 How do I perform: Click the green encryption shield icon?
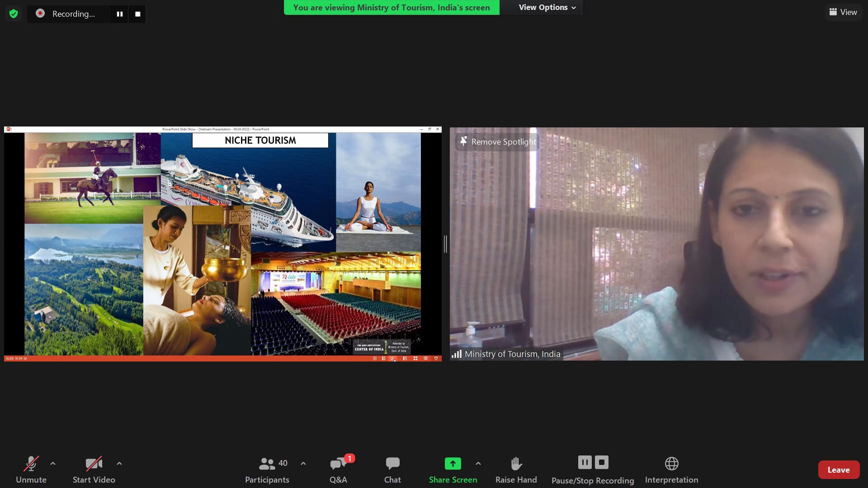click(x=14, y=14)
